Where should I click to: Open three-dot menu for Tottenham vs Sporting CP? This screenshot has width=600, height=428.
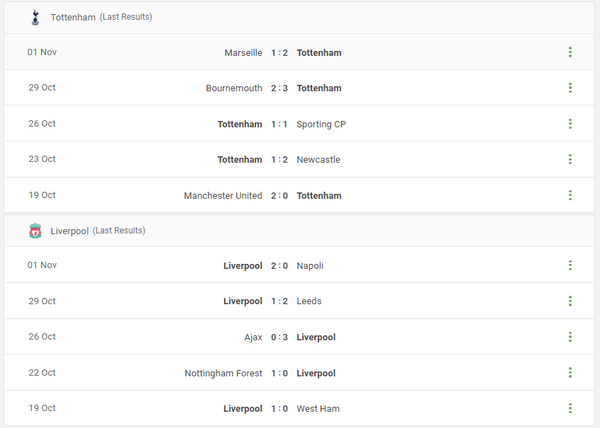click(x=570, y=124)
